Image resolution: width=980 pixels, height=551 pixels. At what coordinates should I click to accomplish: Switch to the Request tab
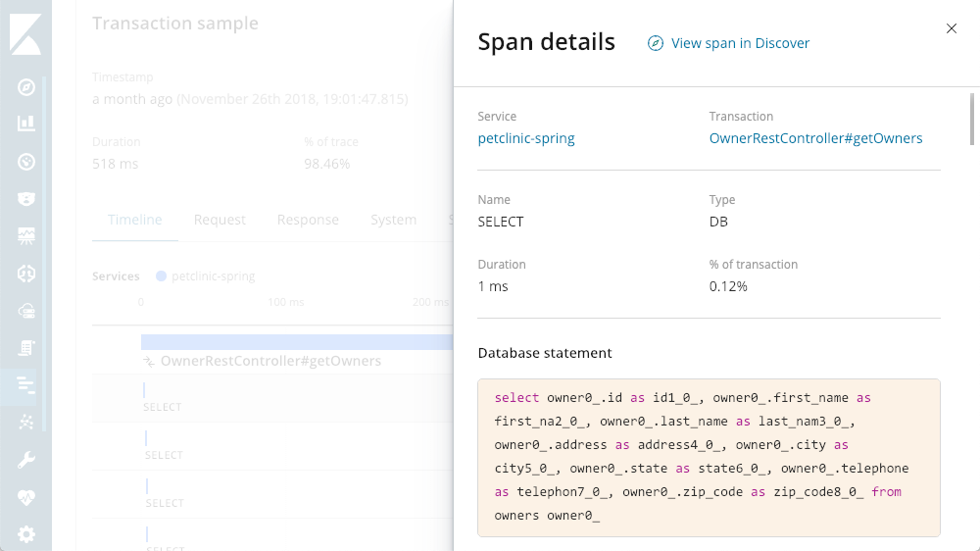pos(220,221)
